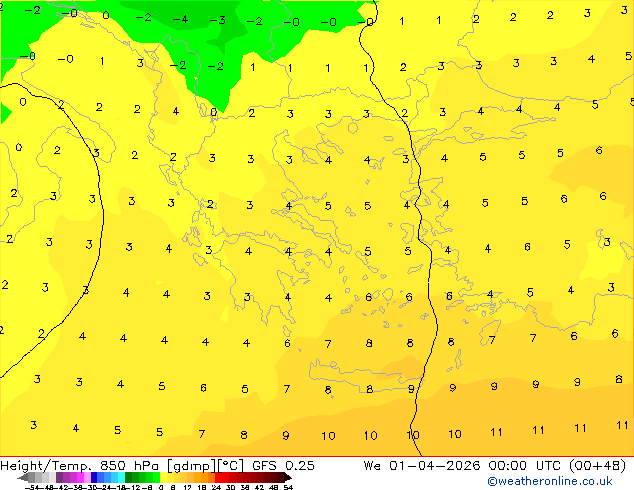Viewport: 634px width, 490px height.
Task: Click the '54' legend scale label at right end
Action: point(287,487)
